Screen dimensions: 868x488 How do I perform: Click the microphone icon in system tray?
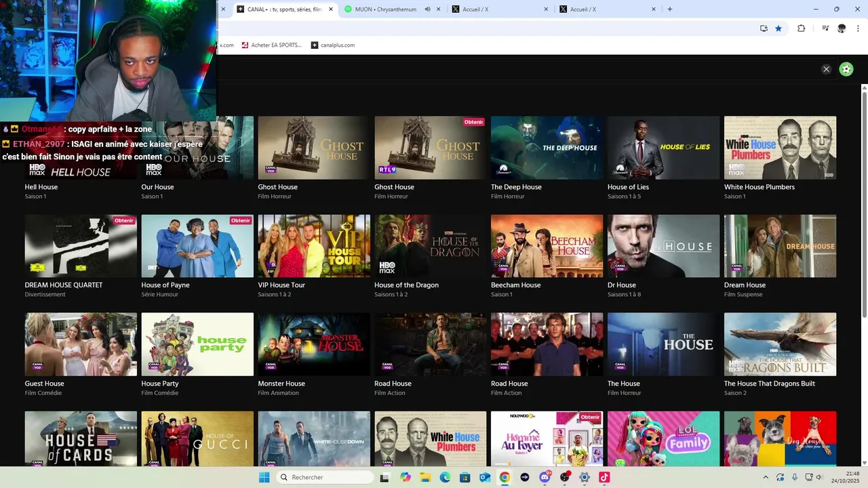click(795, 477)
